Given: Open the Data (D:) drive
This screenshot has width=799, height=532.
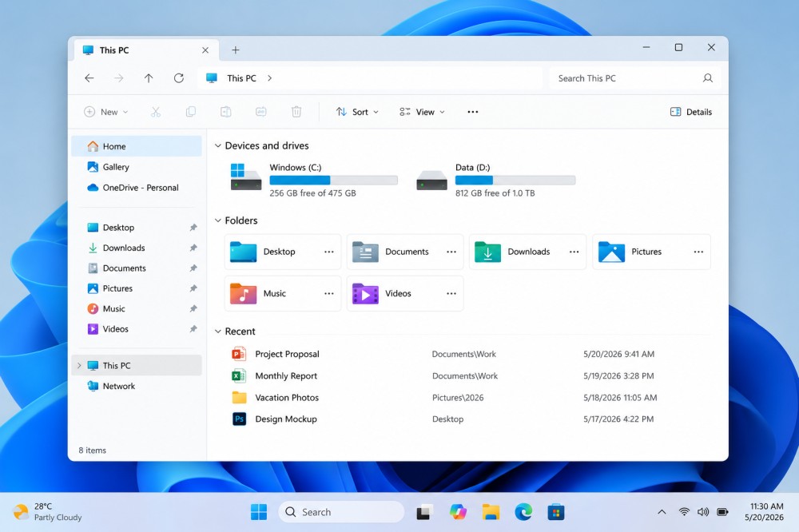Looking at the screenshot, I should click(x=496, y=180).
